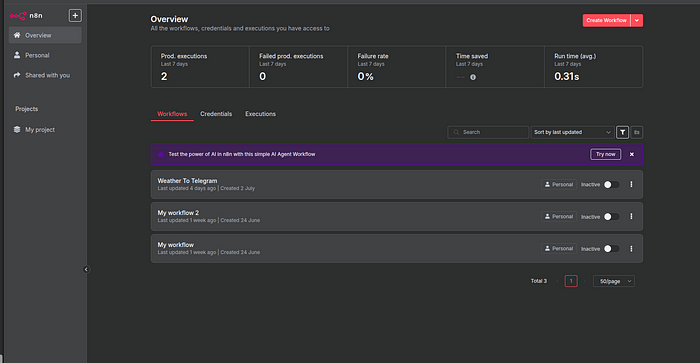Go to the previous page arrow

pyautogui.click(x=558, y=281)
